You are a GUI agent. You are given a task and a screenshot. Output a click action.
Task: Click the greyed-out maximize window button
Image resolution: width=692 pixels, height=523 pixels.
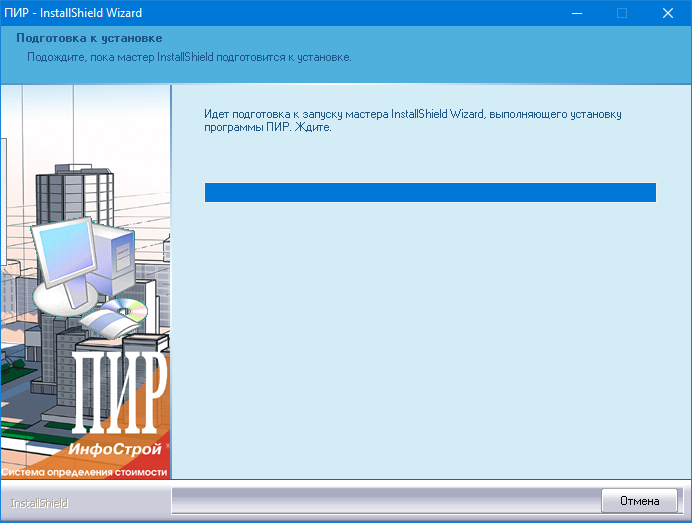tap(621, 13)
